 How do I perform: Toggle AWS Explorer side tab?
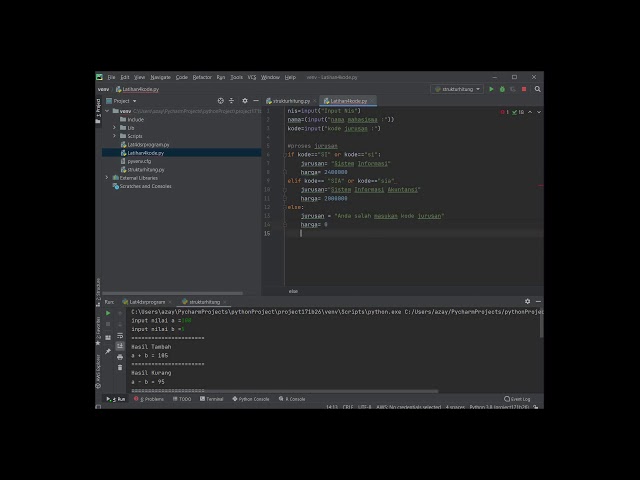[98, 371]
